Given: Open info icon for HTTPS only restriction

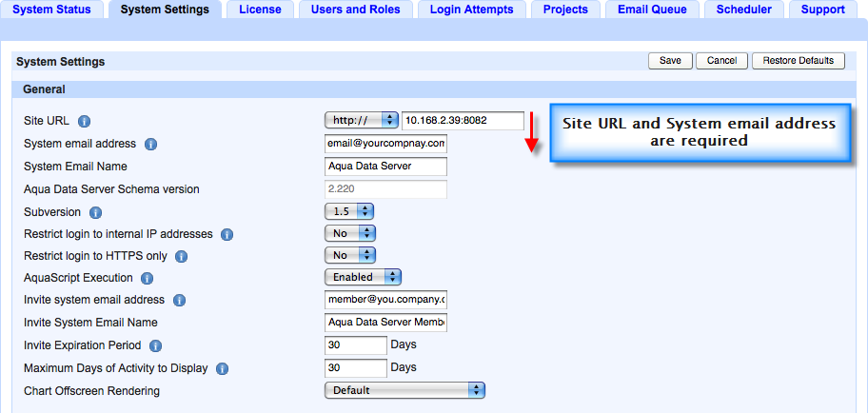Looking at the screenshot, I should point(181,257).
